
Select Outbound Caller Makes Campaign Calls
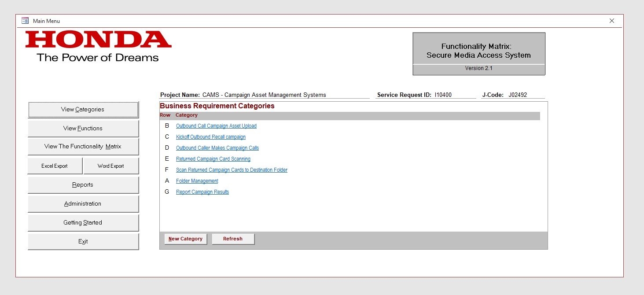point(217,148)
